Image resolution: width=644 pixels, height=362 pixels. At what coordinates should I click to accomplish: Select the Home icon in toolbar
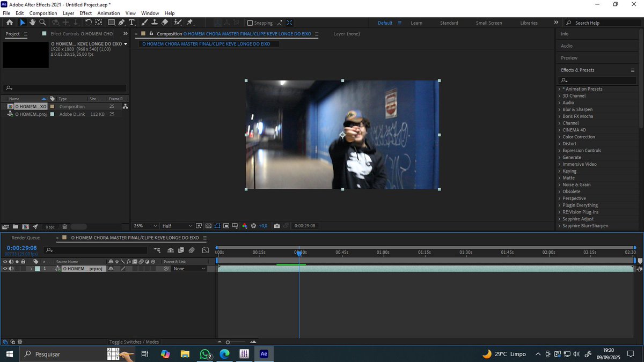pos(9,23)
